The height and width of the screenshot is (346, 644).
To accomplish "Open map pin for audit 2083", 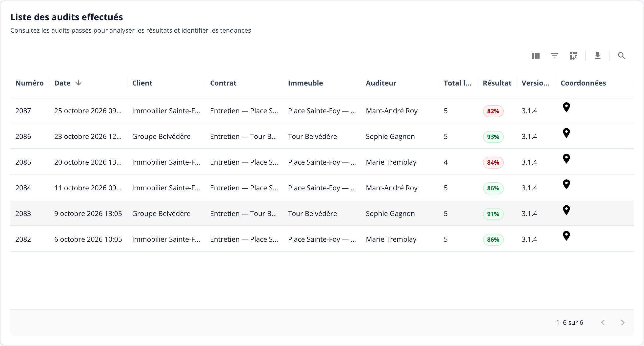I will 566,210.
